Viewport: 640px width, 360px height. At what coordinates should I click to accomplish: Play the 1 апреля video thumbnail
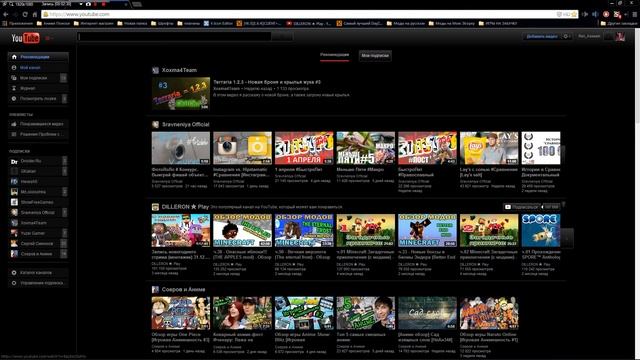pos(304,148)
